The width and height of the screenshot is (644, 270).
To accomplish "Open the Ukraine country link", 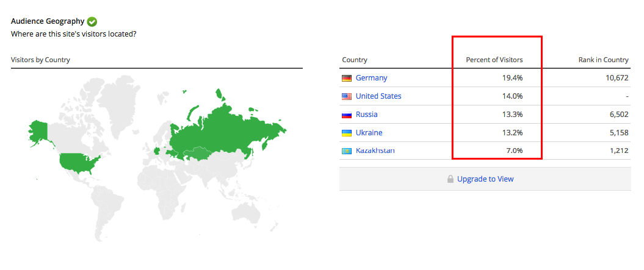I will 369,133.
